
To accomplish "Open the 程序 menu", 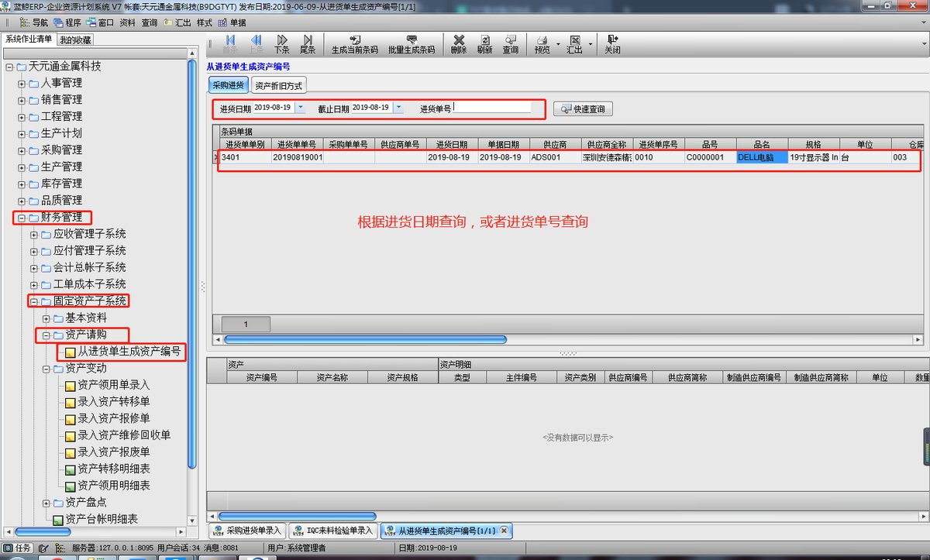I will pos(67,22).
